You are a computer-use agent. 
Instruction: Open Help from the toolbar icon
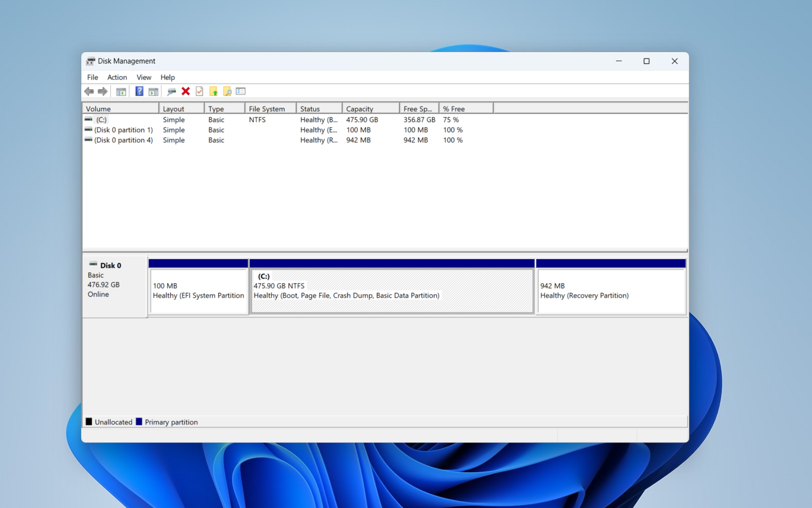tap(139, 91)
